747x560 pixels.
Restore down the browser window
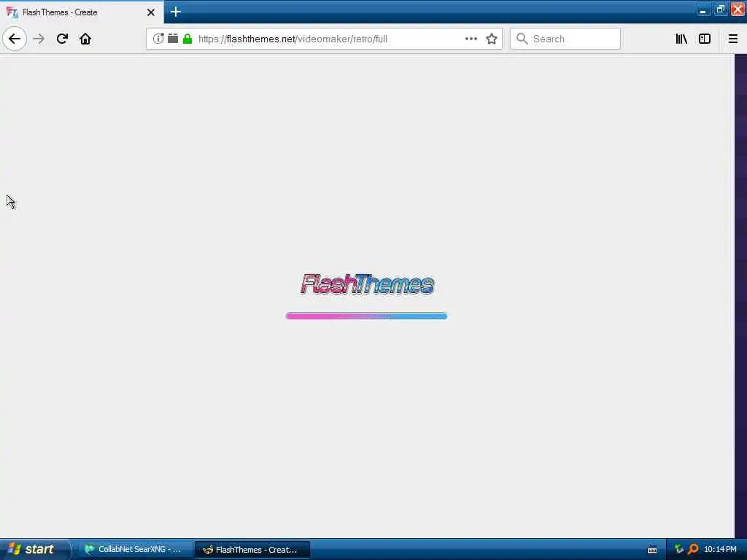(720, 9)
